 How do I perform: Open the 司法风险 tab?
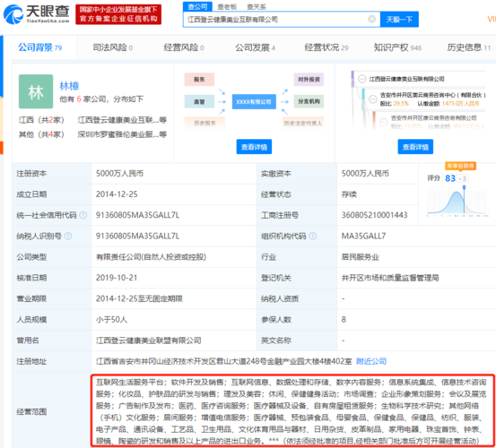113,47
